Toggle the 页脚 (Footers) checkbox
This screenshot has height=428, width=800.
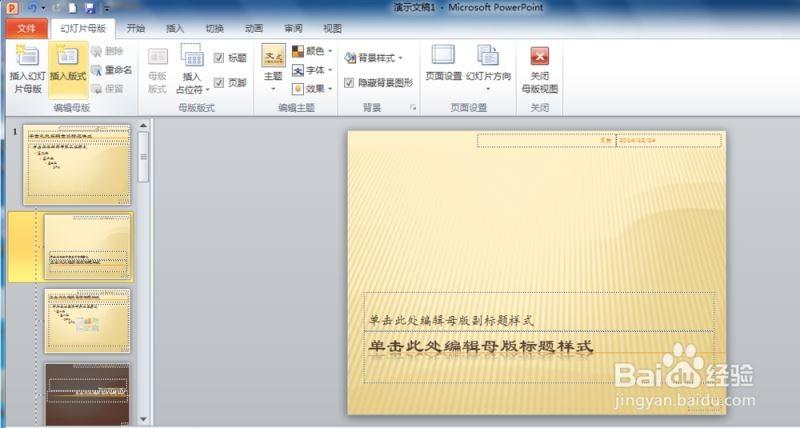tap(219, 85)
